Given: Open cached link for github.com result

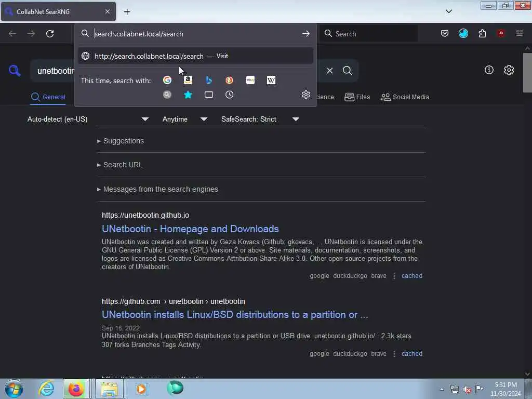Looking at the screenshot, I should click(412, 353).
